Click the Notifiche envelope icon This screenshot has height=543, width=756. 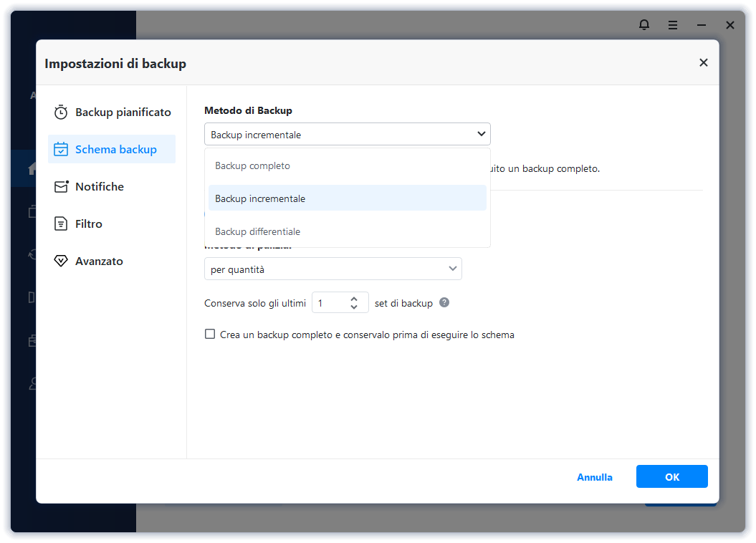click(x=61, y=187)
